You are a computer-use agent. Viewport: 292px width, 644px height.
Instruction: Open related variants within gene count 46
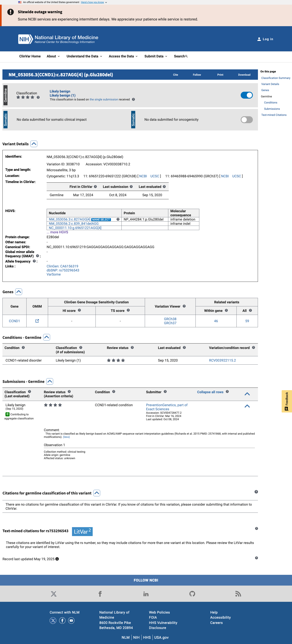pos(216,321)
